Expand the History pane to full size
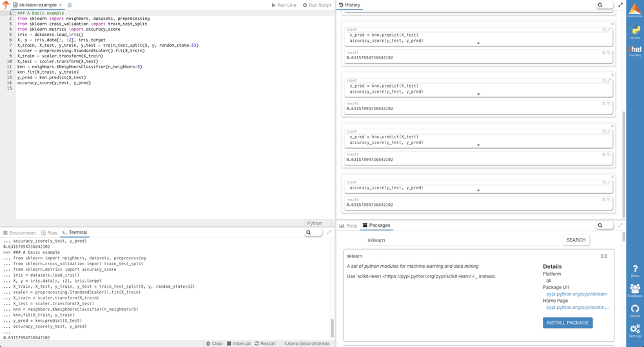 click(x=620, y=5)
